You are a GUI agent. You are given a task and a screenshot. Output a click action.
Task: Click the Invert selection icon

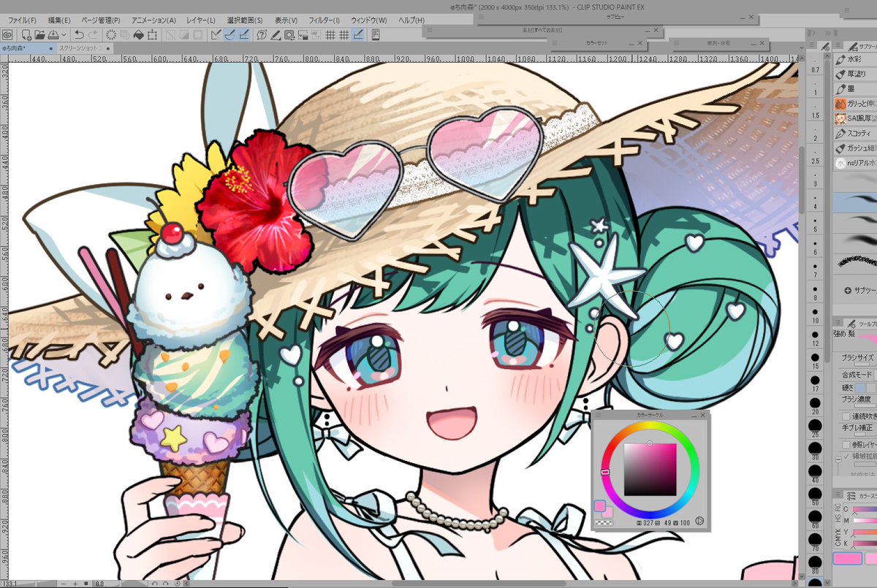[x=184, y=34]
